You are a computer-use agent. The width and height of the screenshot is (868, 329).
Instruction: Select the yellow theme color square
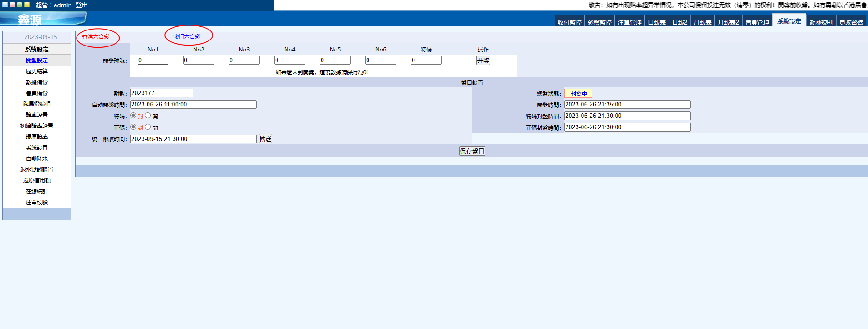27,5
